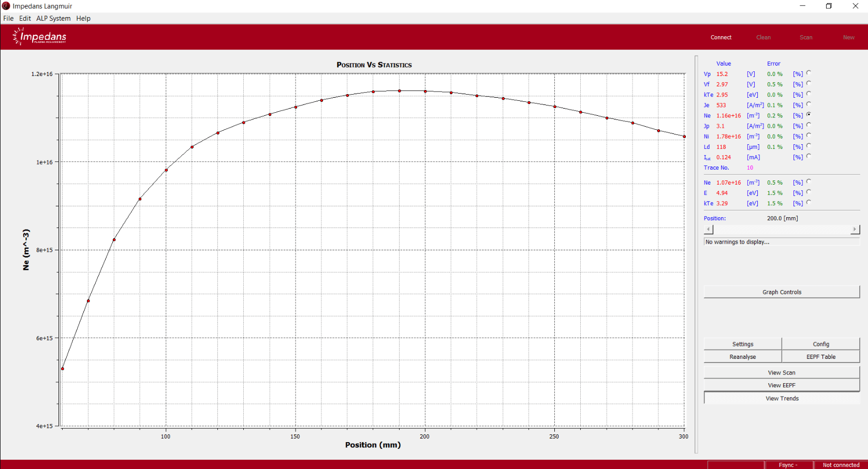Image resolution: width=868 pixels, height=469 pixels.
Task: Click the Position slider track
Action: click(782, 229)
